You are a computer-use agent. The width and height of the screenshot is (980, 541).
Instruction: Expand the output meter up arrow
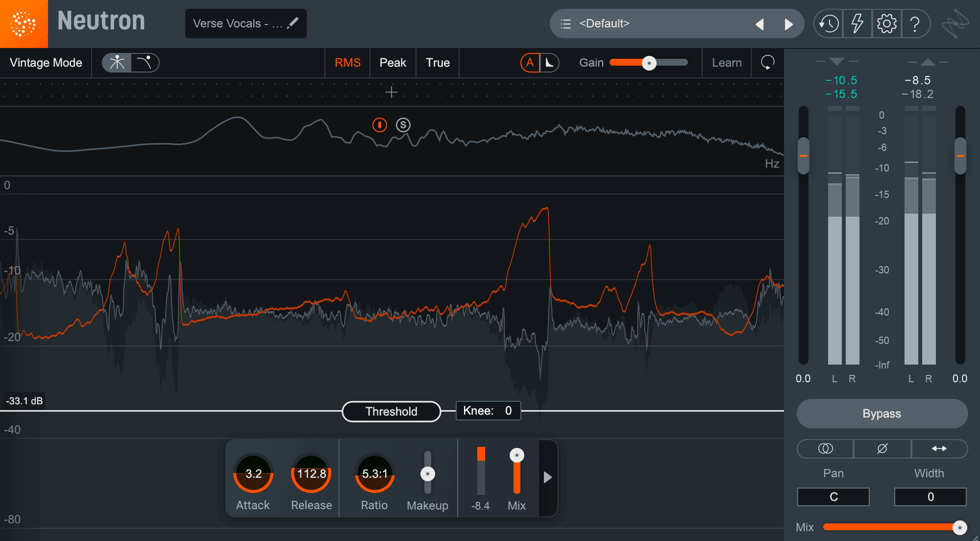(x=928, y=62)
